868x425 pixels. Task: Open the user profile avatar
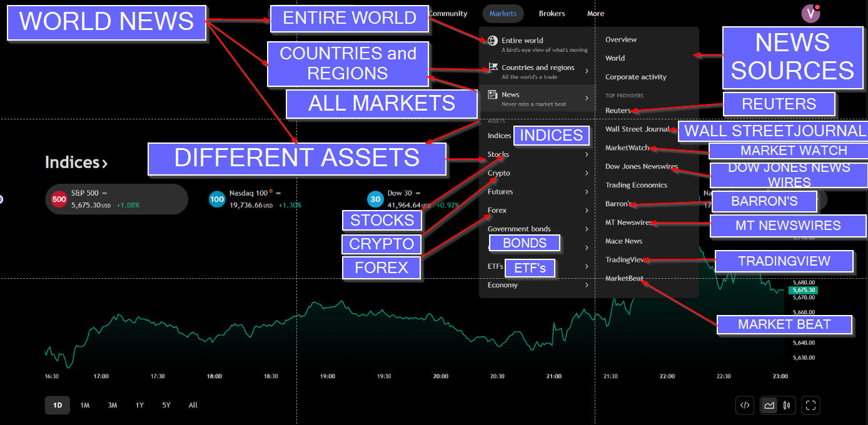810,14
